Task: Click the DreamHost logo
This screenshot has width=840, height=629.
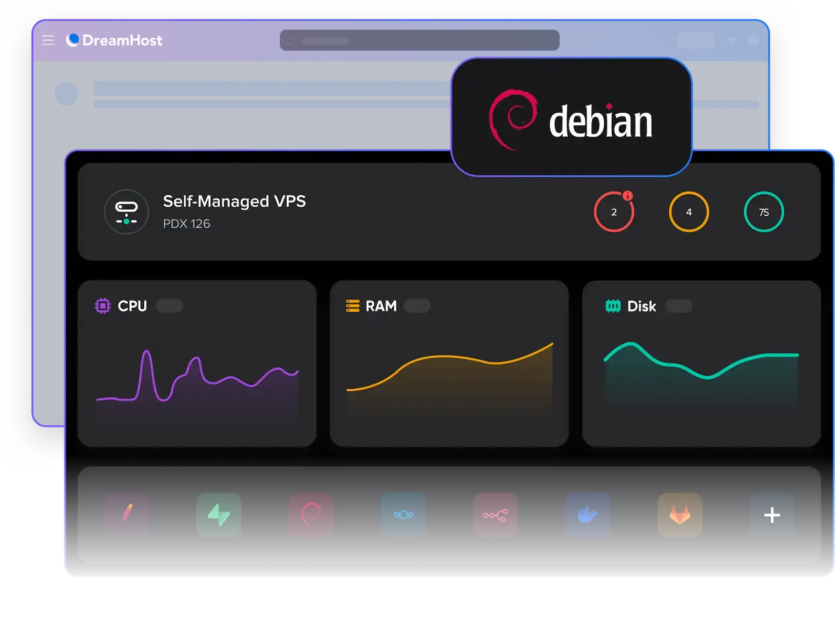Action: click(x=114, y=40)
